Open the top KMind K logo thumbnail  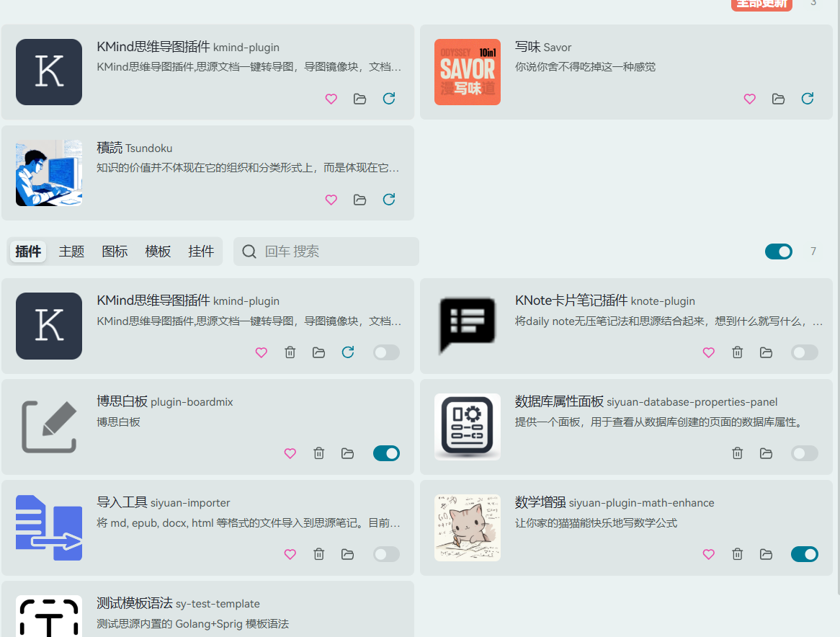(49, 72)
